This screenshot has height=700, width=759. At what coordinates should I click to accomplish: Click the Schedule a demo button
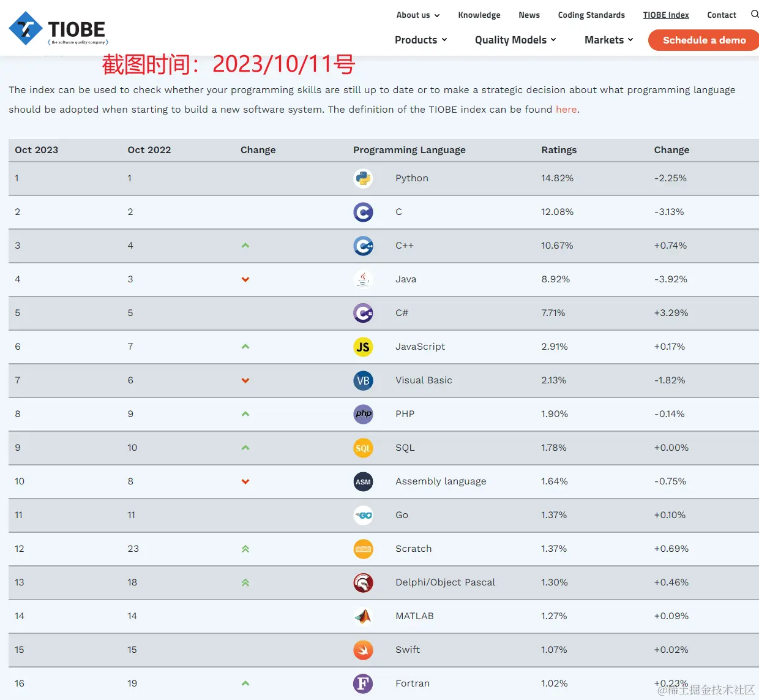tap(704, 40)
